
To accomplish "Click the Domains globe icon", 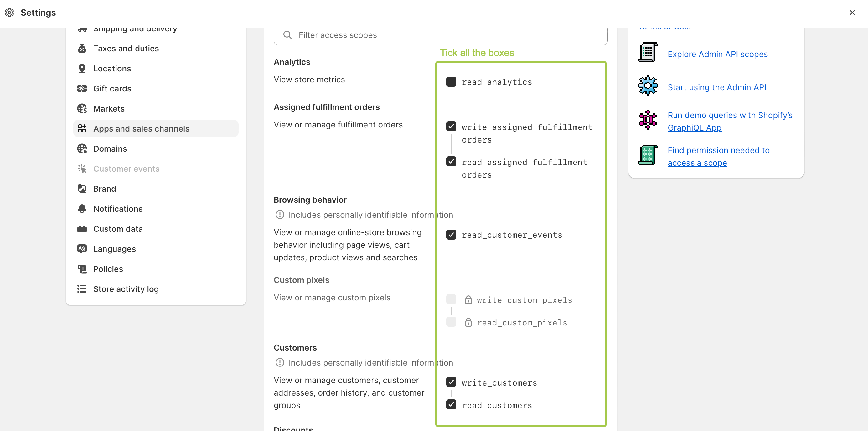I will (82, 148).
